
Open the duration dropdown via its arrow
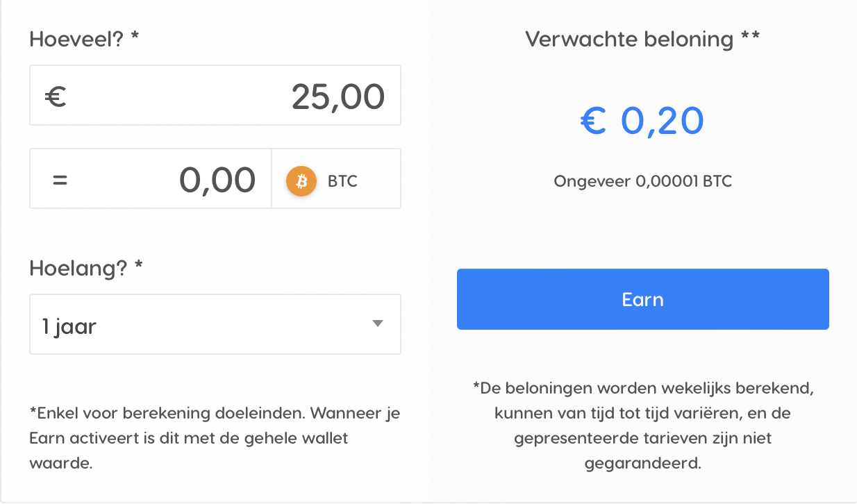(378, 324)
